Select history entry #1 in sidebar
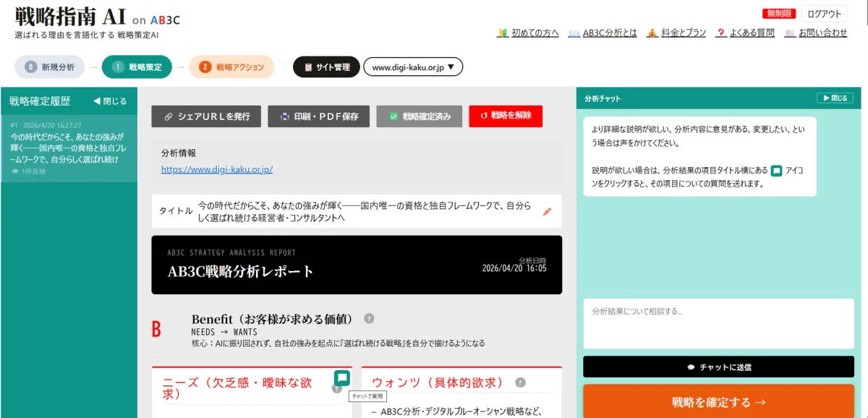The image size is (868, 418). 69,148
